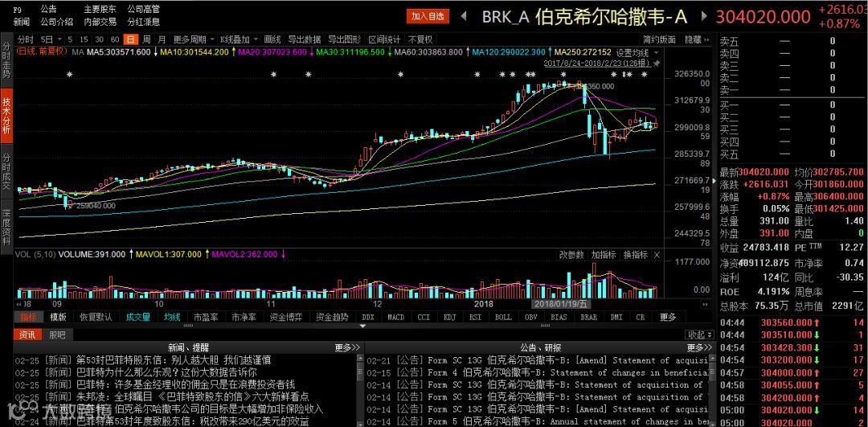Open the 设置均线 dropdown
This screenshot has width=868, height=427.
tap(638, 52)
